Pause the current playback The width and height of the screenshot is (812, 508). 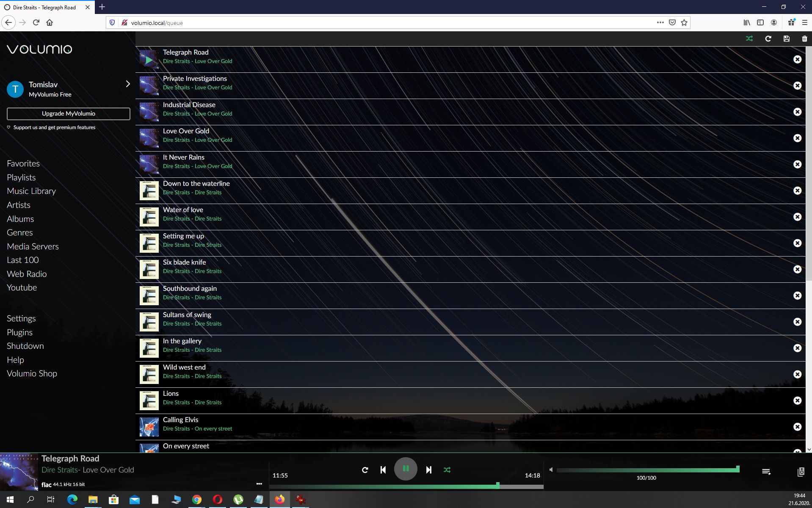tap(406, 469)
